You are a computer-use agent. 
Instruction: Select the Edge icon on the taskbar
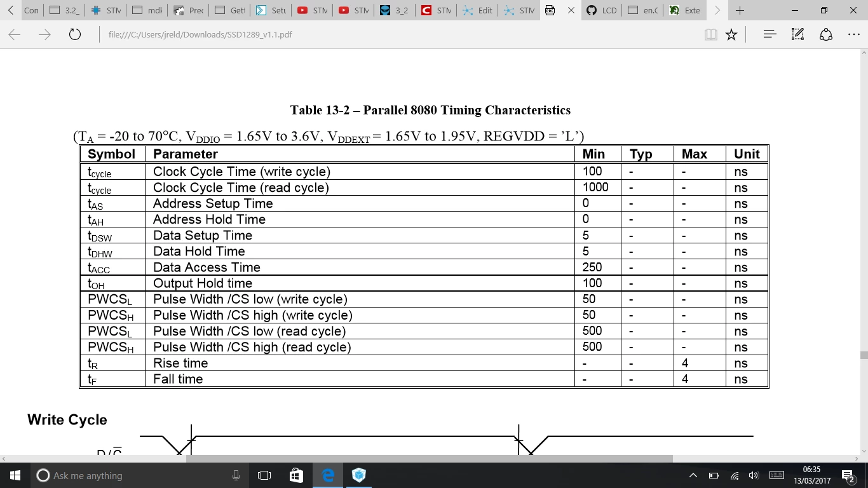tap(328, 475)
